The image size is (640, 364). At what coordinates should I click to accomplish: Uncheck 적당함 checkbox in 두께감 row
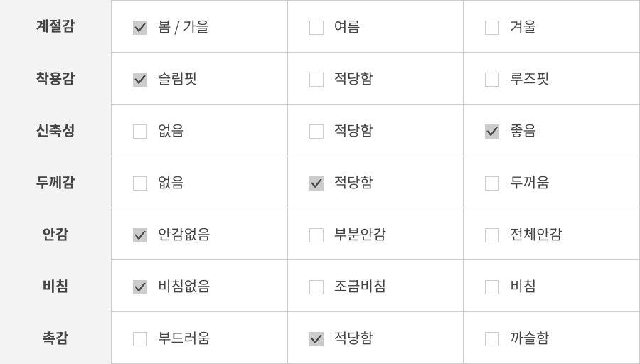(x=316, y=183)
